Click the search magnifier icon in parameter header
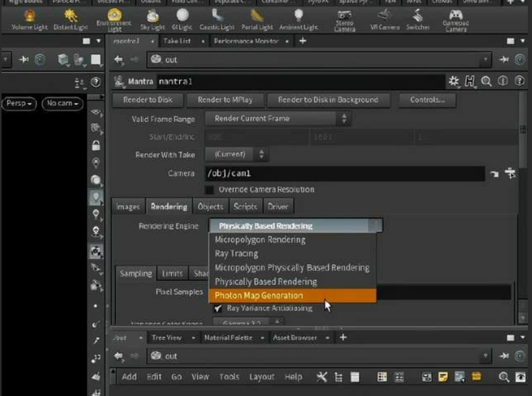 [486, 81]
